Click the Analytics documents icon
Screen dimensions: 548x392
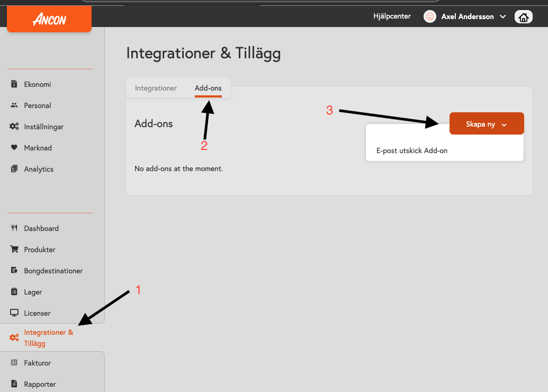[14, 169]
